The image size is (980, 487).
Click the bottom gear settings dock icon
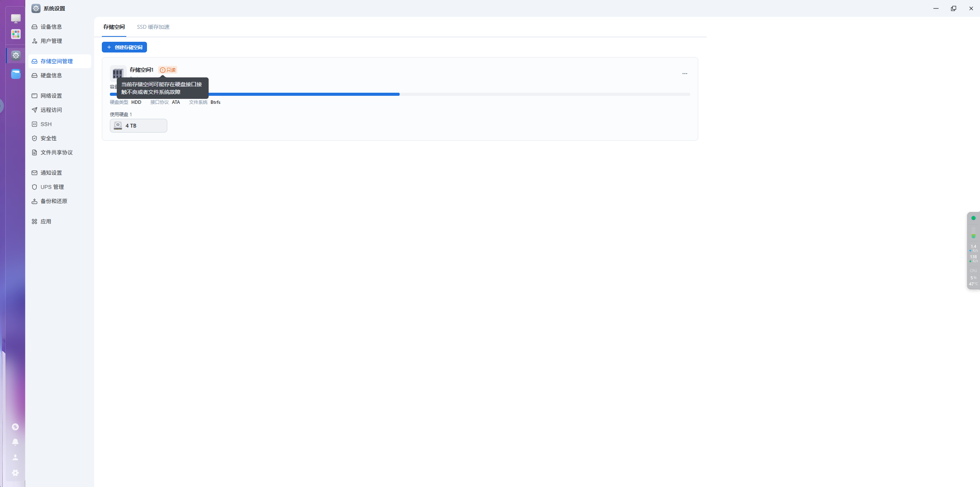coord(15,473)
